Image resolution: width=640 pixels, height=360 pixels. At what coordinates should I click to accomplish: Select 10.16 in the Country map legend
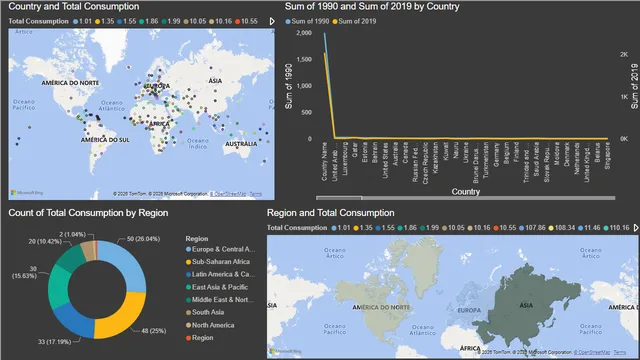tap(220, 21)
